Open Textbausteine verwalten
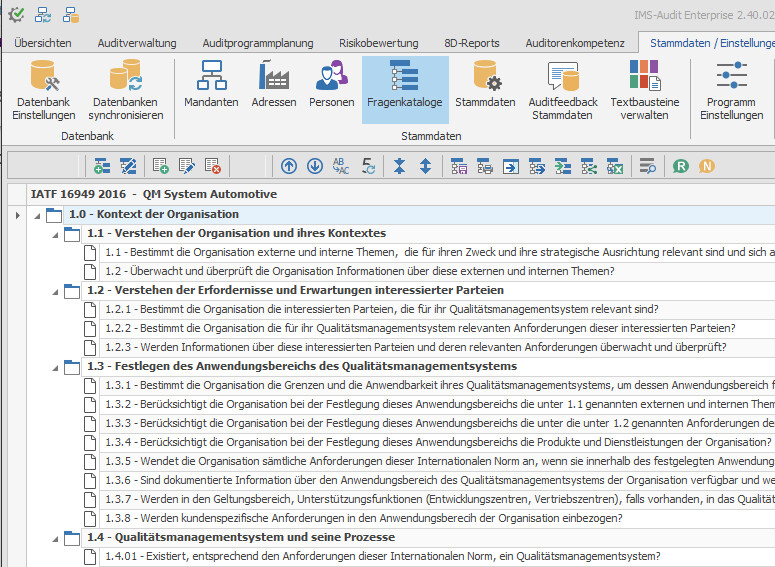The height and width of the screenshot is (567, 775). click(645, 90)
